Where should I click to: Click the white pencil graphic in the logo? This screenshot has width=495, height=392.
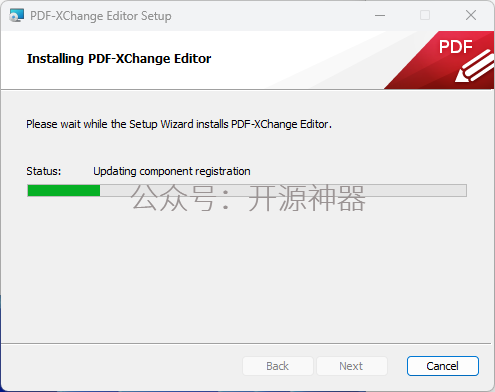[x=475, y=66]
